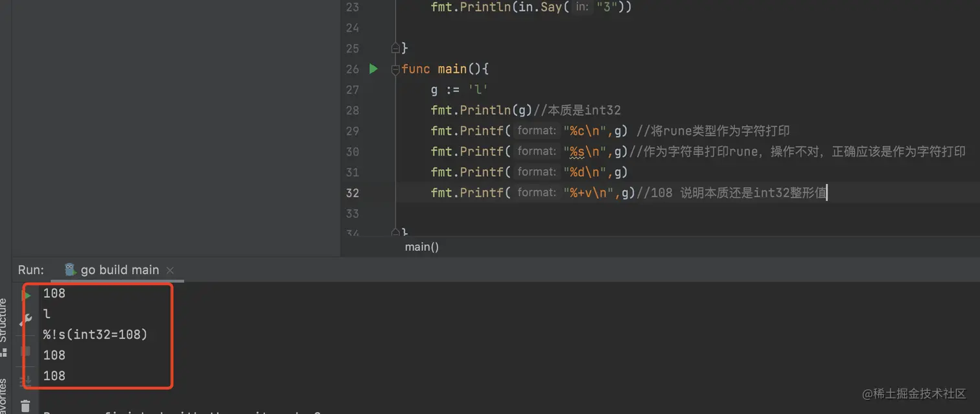The width and height of the screenshot is (980, 414).
Task: Click gutter at line number 32
Action: click(352, 192)
